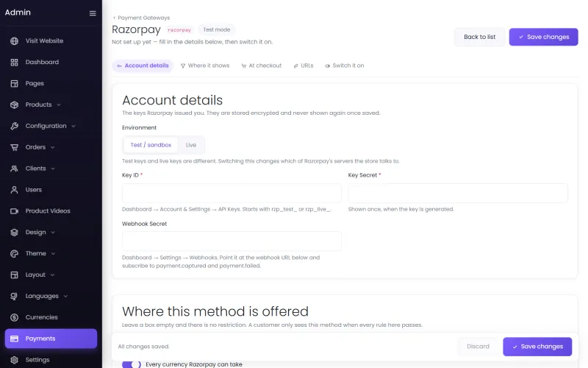
Task: Open the Where it shows tab
Action: coord(205,66)
